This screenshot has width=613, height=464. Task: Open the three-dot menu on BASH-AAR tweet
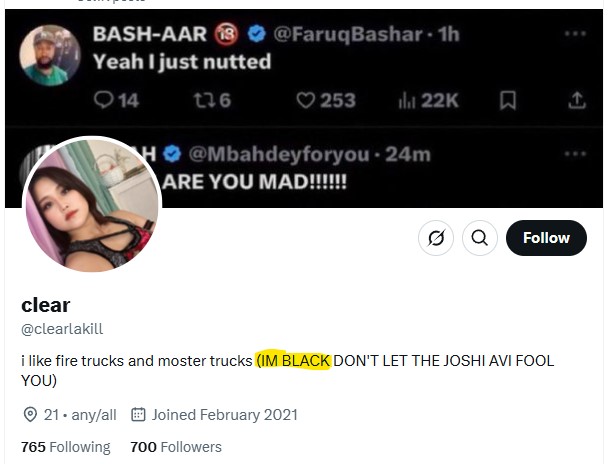pyautogui.click(x=575, y=34)
